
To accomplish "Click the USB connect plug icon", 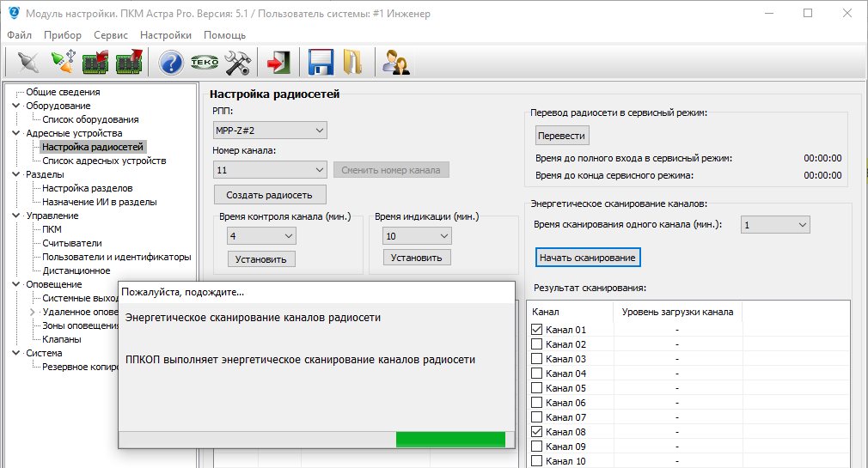I will click(62, 63).
